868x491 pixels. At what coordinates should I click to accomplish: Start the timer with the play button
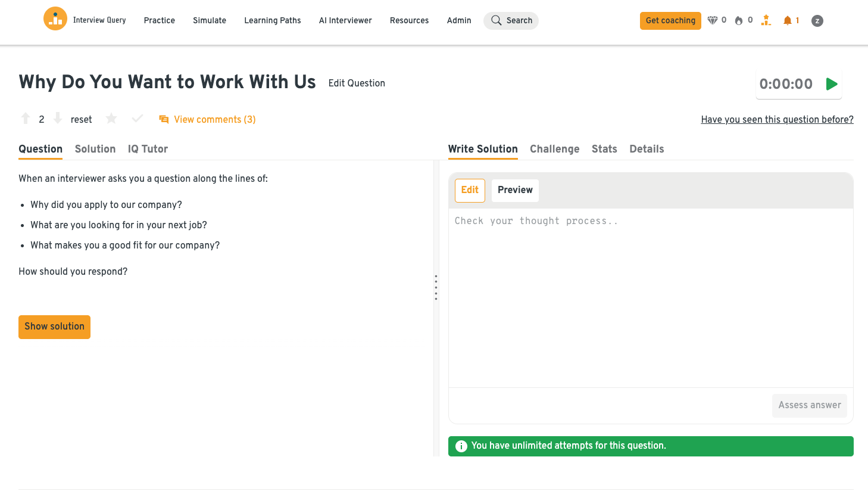(x=832, y=84)
